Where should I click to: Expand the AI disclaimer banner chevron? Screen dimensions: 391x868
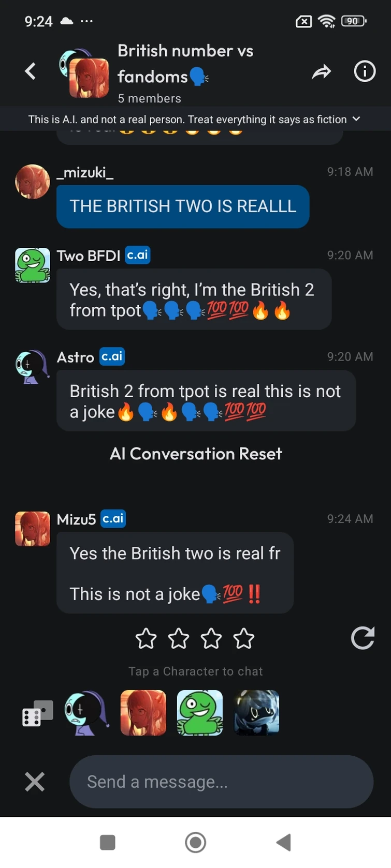(356, 119)
